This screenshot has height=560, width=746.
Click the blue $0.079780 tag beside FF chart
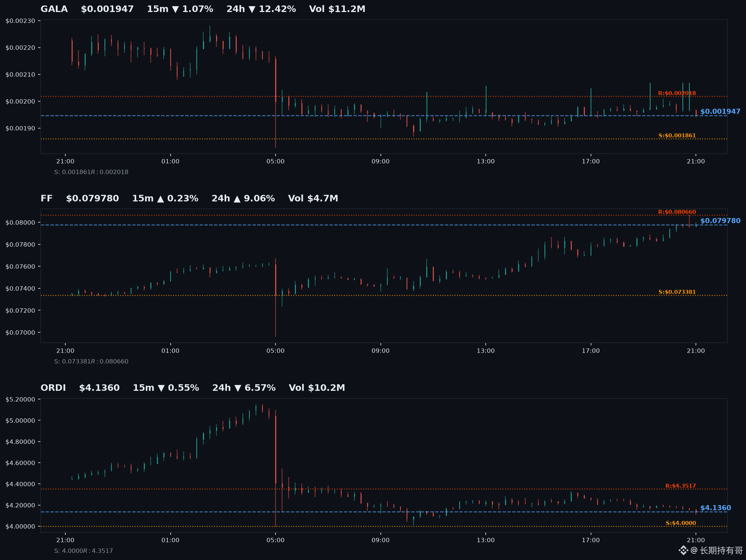pyautogui.click(x=720, y=221)
